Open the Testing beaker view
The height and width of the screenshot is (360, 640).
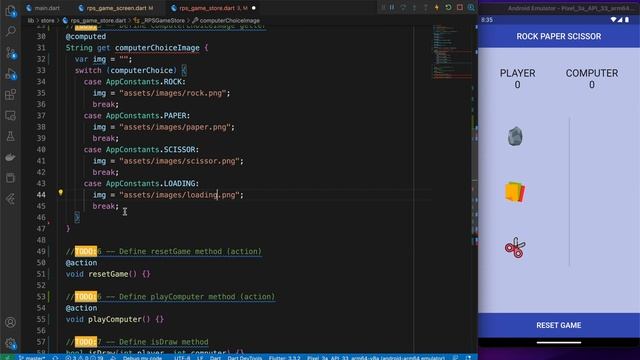tap(11, 136)
